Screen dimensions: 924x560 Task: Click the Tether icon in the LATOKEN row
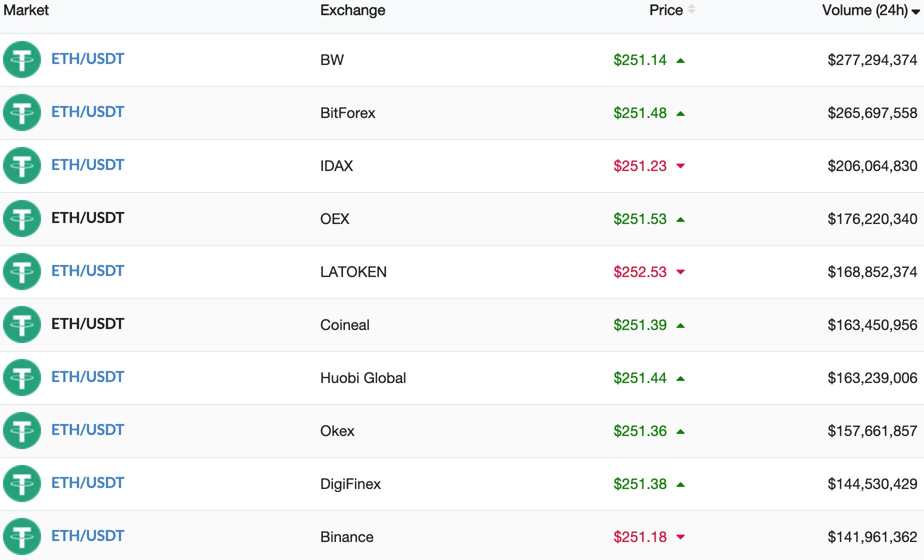pos(22,271)
